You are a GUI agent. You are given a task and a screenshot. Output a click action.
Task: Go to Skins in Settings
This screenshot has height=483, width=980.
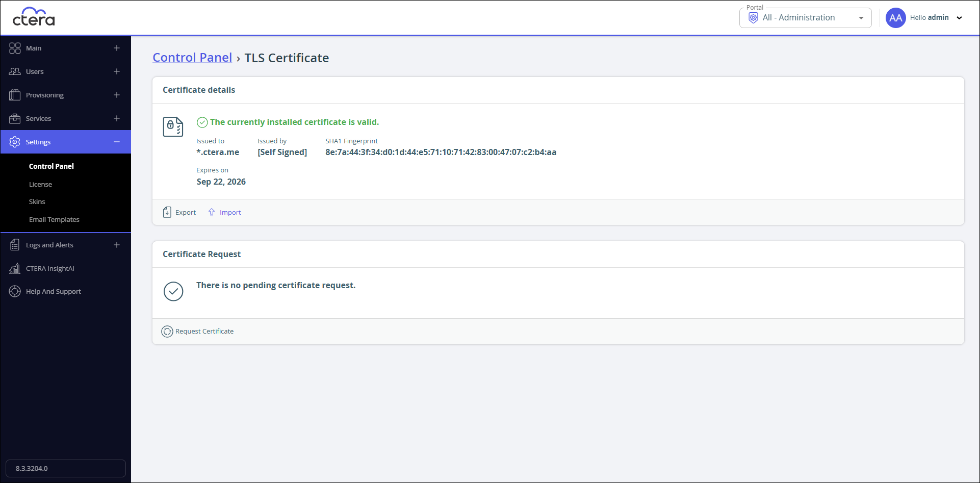click(x=37, y=201)
